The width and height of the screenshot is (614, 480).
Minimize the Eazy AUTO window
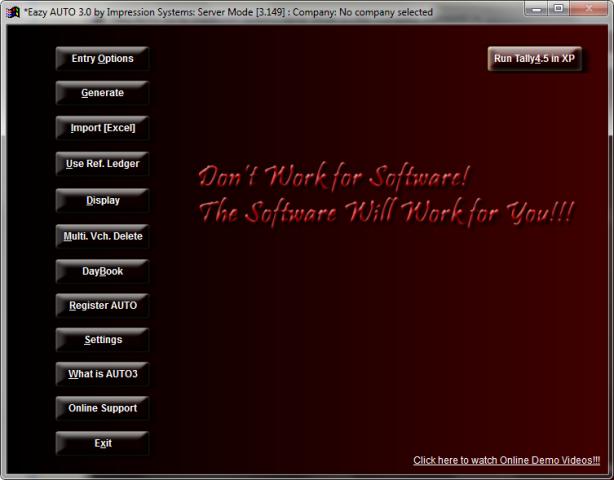pos(536,9)
